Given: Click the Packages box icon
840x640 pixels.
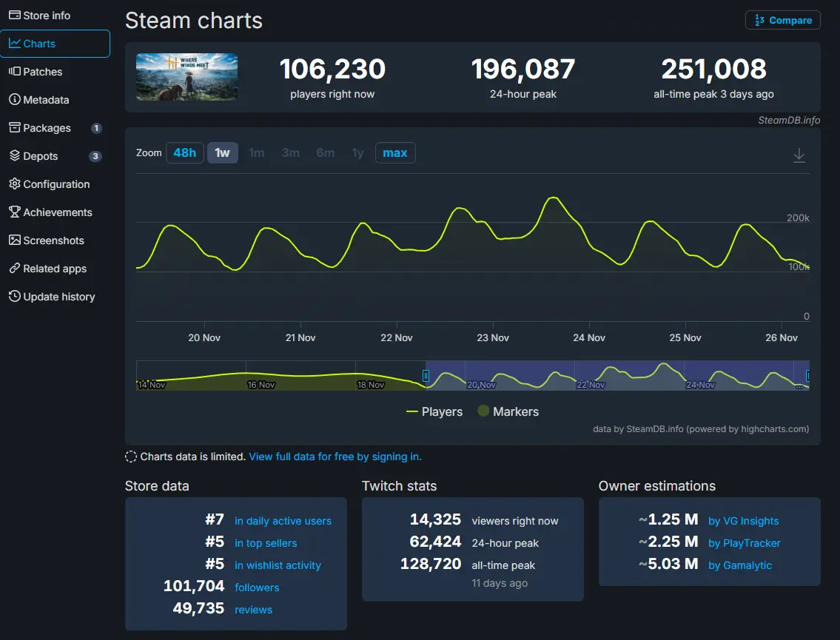Looking at the screenshot, I should (14, 128).
